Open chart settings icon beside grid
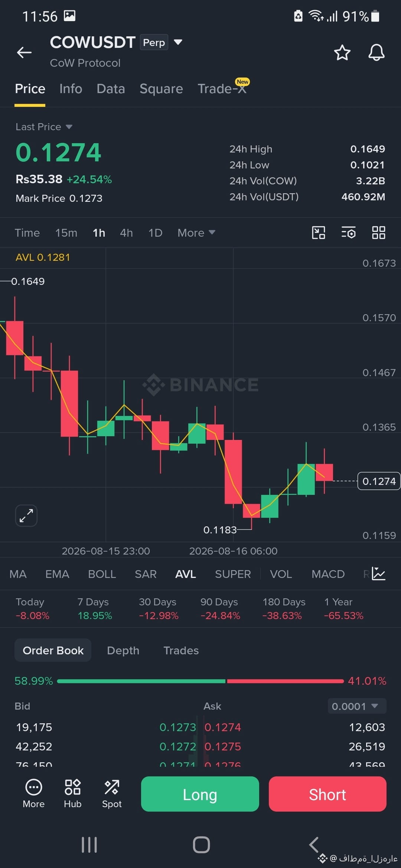Viewport: 401px width, 868px height. (348, 233)
